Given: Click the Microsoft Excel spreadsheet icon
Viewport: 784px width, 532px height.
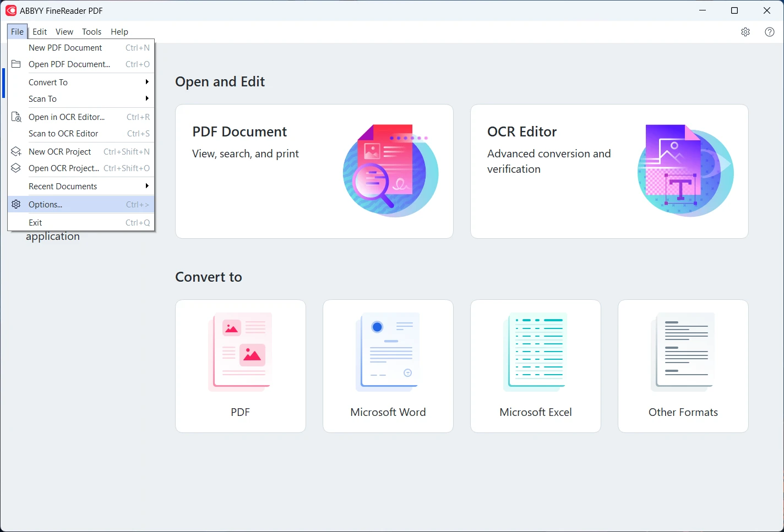Looking at the screenshot, I should tap(536, 352).
